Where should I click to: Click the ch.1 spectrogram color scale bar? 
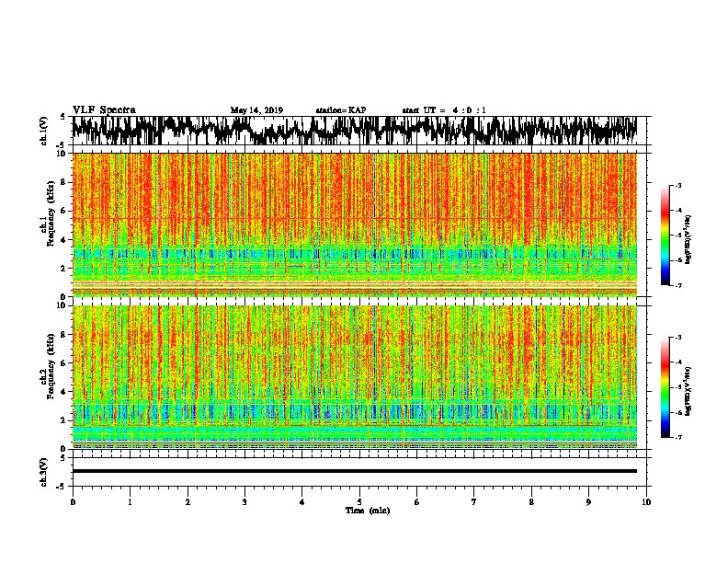665,236
